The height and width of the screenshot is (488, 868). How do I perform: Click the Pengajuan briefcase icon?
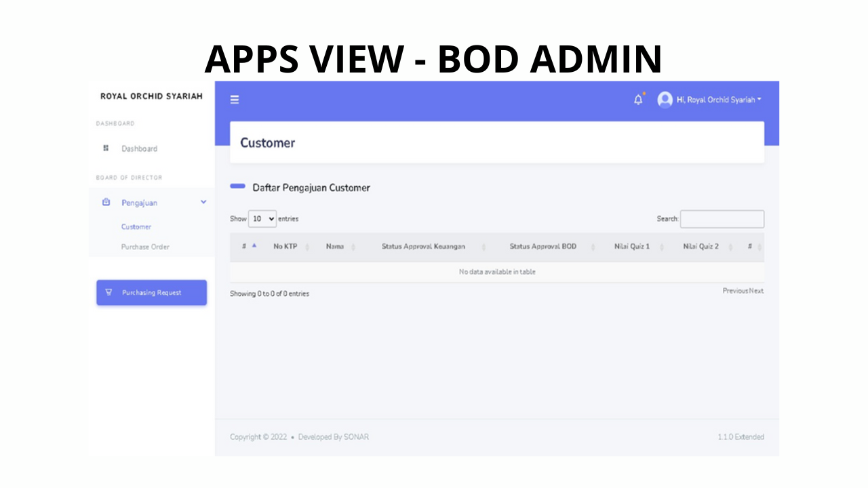click(106, 202)
